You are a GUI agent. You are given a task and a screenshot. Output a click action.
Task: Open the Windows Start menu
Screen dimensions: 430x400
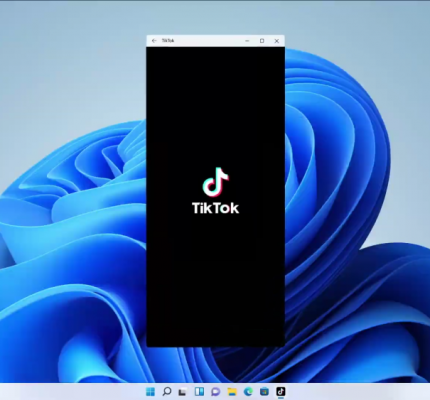click(x=150, y=392)
